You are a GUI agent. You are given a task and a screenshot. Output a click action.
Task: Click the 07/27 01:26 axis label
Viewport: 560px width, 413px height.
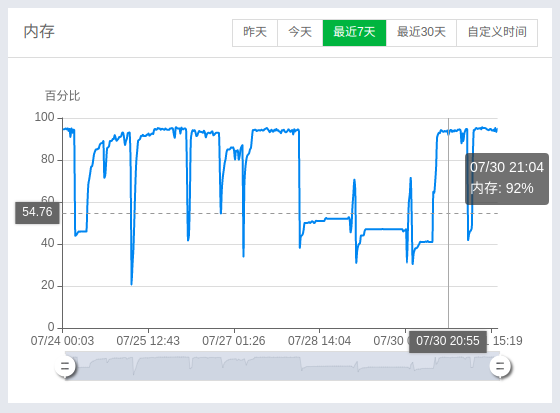234,341
